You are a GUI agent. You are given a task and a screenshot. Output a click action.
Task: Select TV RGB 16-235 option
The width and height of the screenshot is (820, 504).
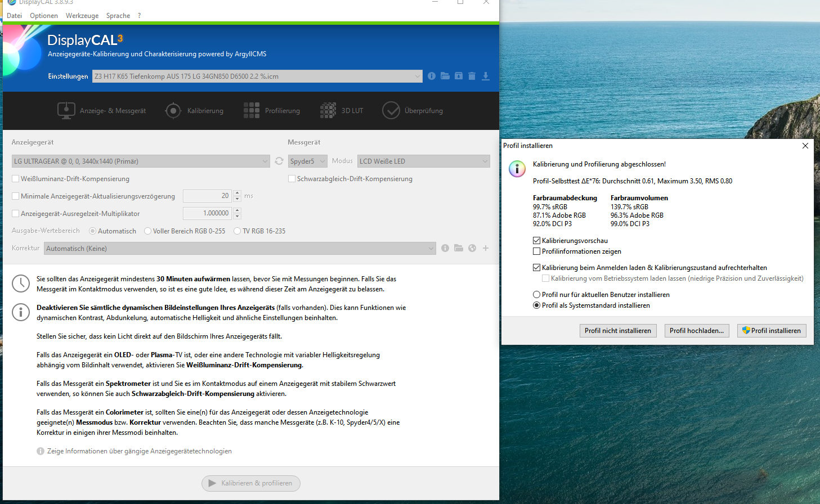pos(238,231)
